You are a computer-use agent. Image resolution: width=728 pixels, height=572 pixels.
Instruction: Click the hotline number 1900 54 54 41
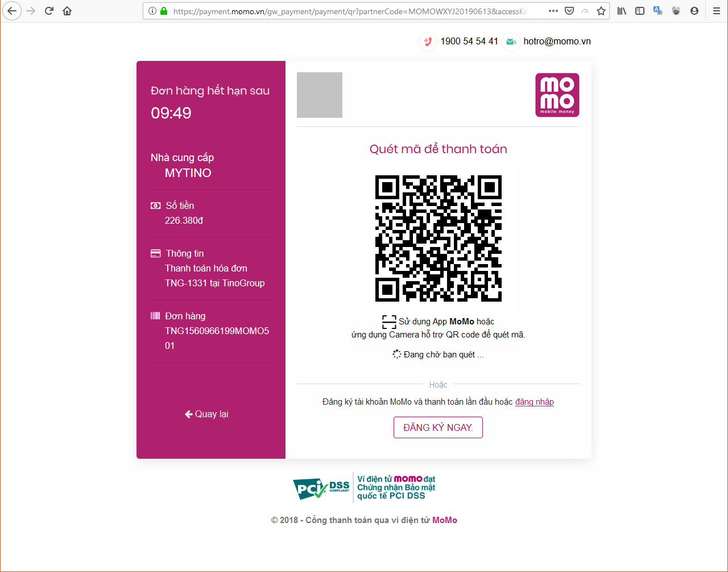(469, 42)
